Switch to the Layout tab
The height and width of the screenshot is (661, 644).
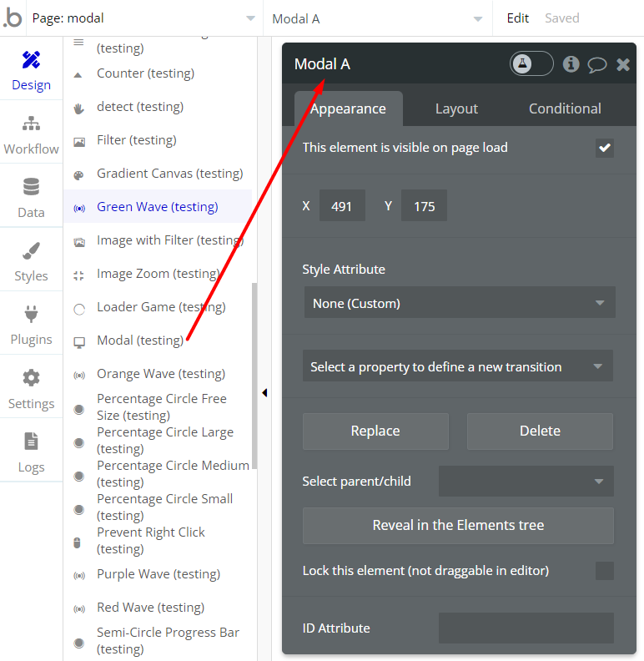[456, 108]
